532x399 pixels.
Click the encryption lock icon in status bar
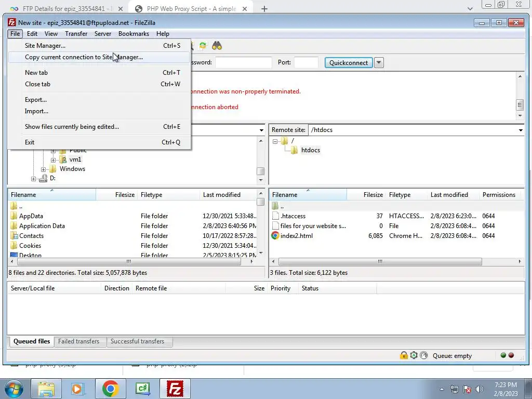tap(404, 355)
